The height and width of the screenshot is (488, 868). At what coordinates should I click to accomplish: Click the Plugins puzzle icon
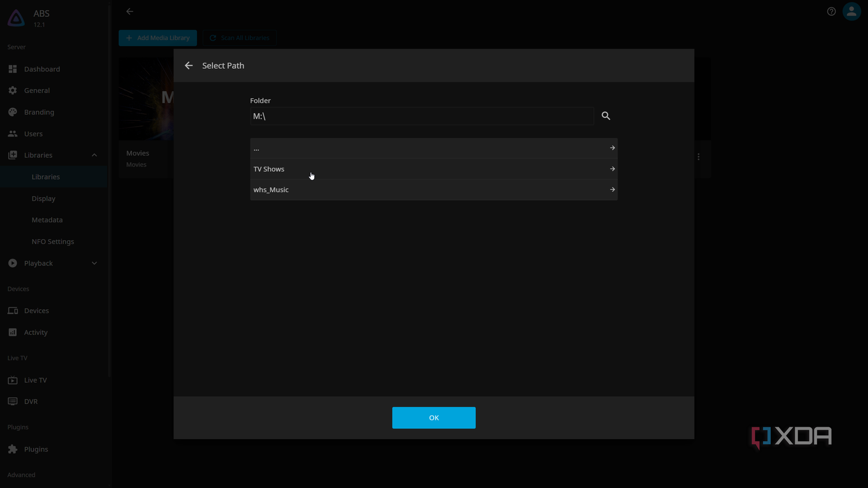pyautogui.click(x=13, y=449)
